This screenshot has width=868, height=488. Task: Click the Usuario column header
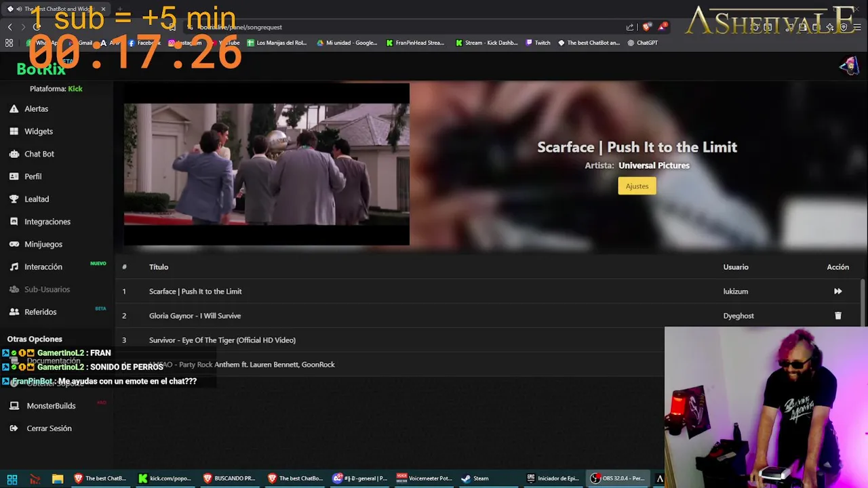(736, 267)
